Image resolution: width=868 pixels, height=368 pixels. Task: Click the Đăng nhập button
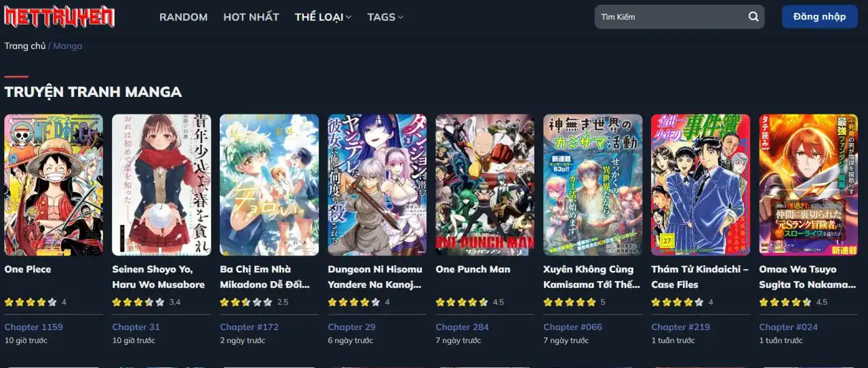pos(820,17)
